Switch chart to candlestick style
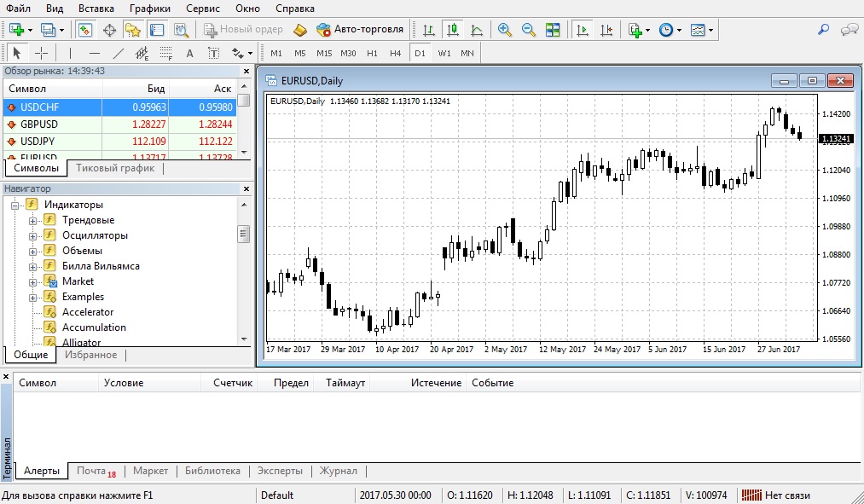This screenshot has width=864, height=504. pyautogui.click(x=453, y=30)
